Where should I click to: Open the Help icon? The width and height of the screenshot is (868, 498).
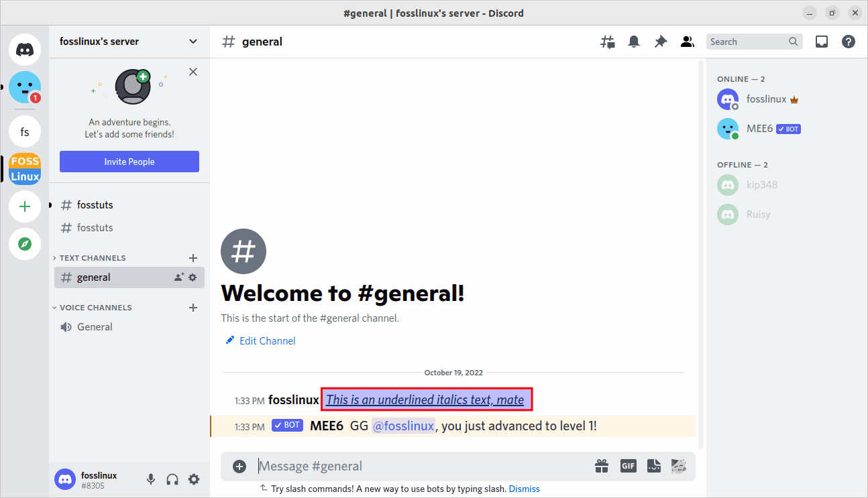point(849,42)
